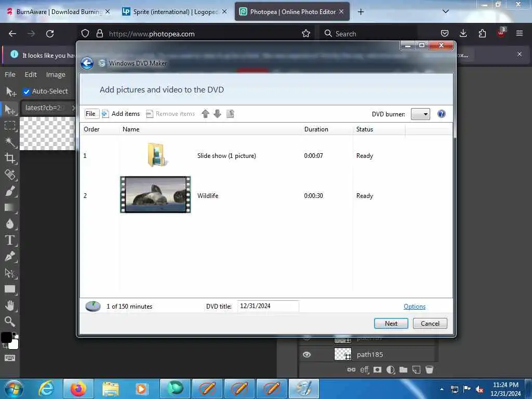Select the Spot Healing tool in Photopea
The image size is (532, 399).
click(10, 175)
